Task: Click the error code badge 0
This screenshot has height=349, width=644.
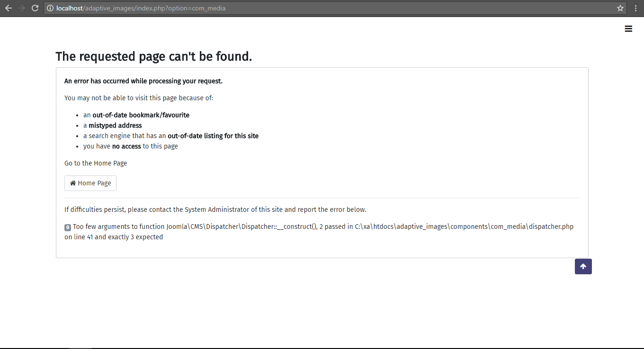Action: 68,227
